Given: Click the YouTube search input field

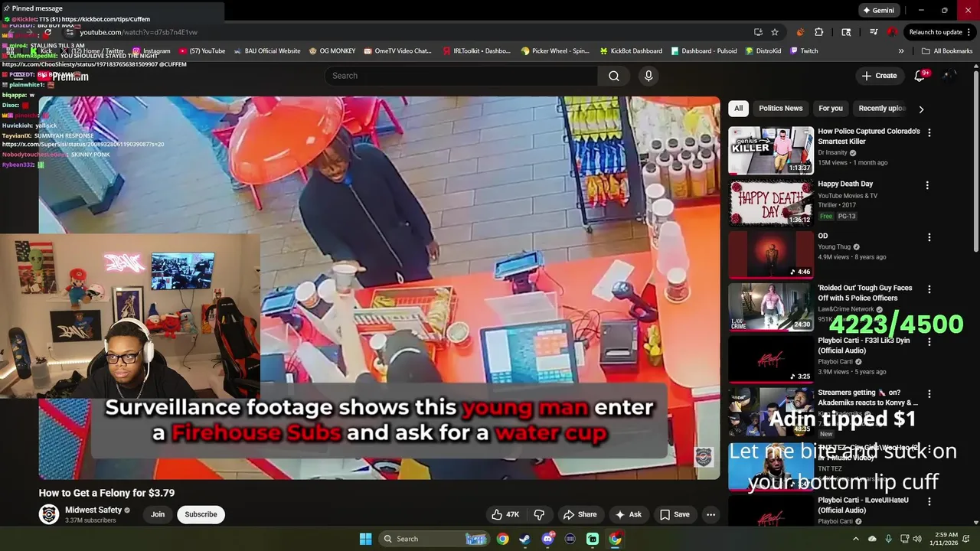Looking at the screenshot, I should (x=461, y=76).
